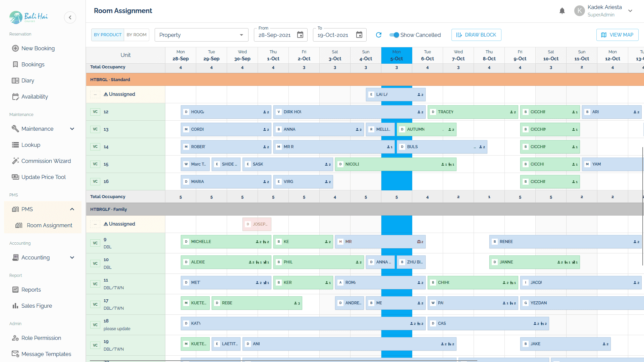Collapse the PMS menu chevron
The height and width of the screenshot is (362, 644).
72,209
